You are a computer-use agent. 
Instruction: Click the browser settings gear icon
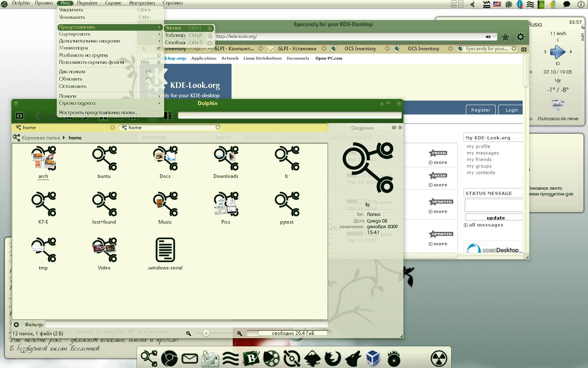521,37
